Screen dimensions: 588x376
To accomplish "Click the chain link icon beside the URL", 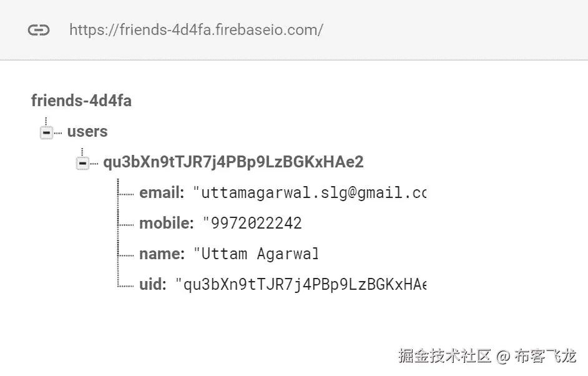I will 39,29.
